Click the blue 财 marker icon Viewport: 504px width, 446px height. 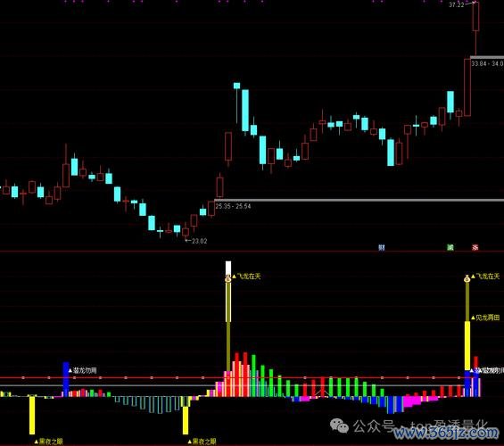(382, 247)
